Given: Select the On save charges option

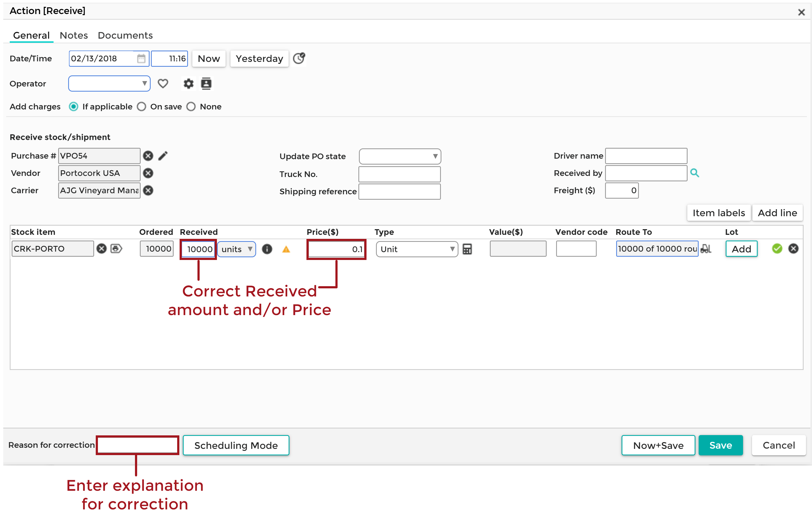Looking at the screenshot, I should (142, 106).
